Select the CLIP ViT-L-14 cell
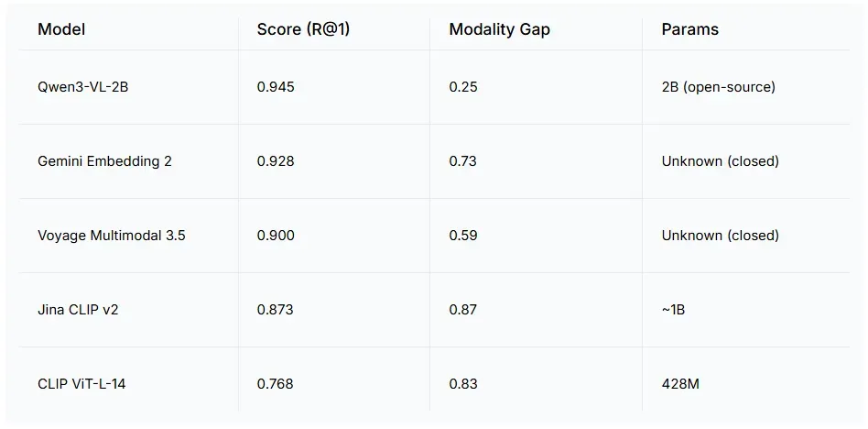868x429 pixels. [81, 383]
